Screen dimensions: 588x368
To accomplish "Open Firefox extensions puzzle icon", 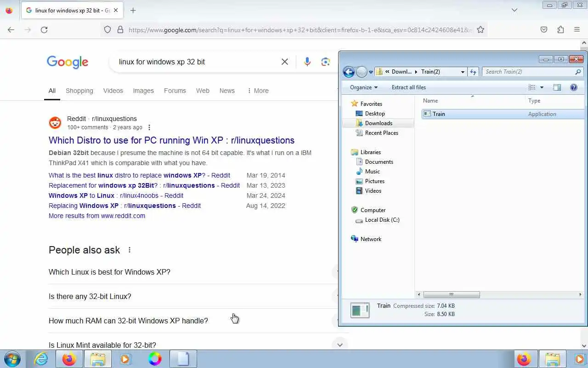I will pos(560,29).
